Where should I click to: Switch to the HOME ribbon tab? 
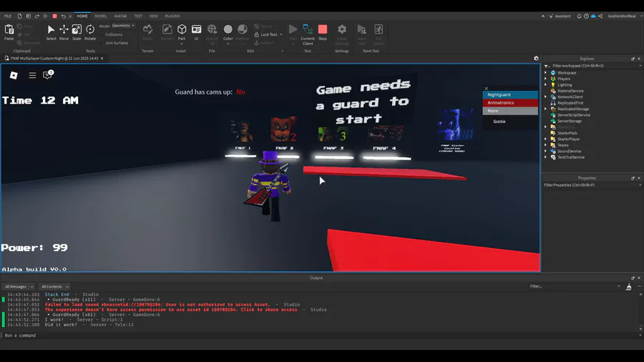pos(82,16)
